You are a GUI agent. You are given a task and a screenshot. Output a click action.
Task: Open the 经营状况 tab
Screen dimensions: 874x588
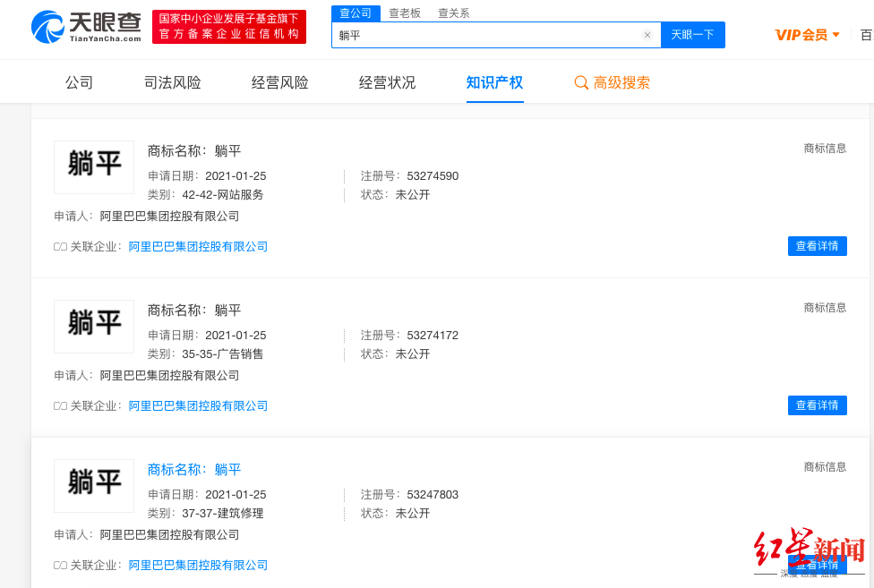coord(388,83)
